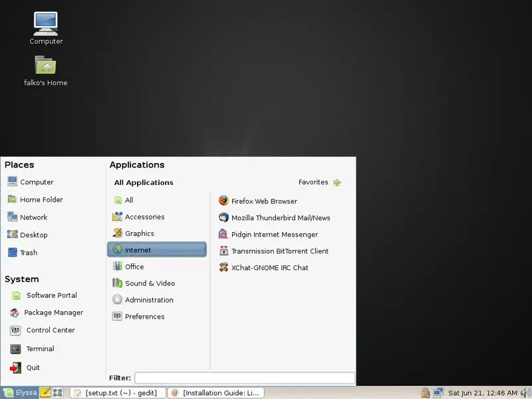Select the Graphics category
Image resolution: width=532 pixels, height=399 pixels.
[157, 233]
